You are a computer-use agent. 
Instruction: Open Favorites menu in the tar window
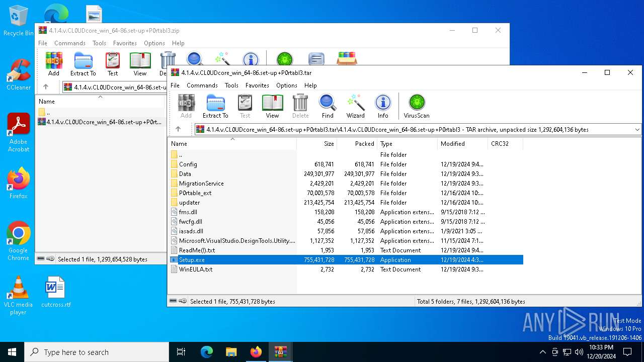(x=257, y=85)
